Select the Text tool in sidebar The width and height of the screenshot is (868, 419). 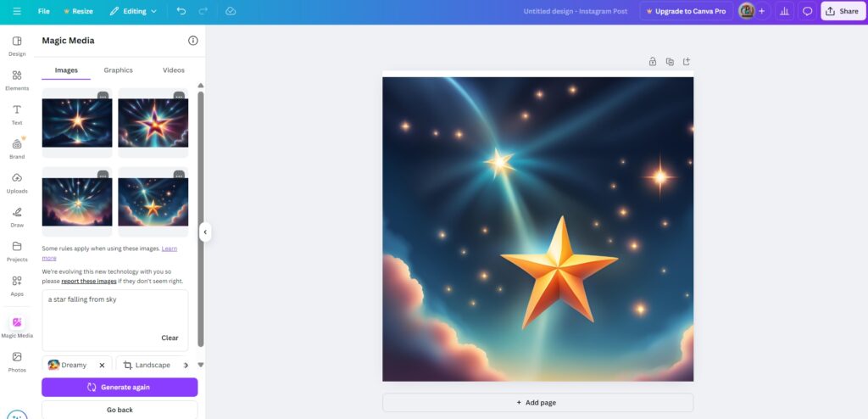(17, 114)
